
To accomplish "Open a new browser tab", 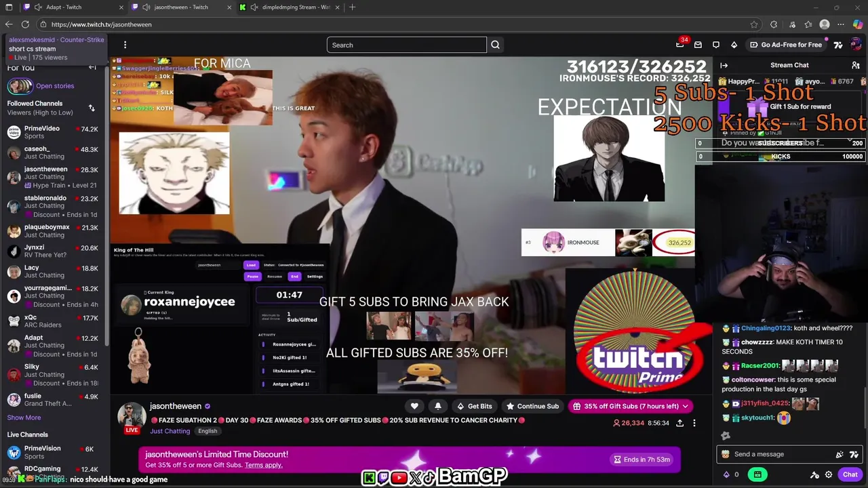I will coord(353,7).
